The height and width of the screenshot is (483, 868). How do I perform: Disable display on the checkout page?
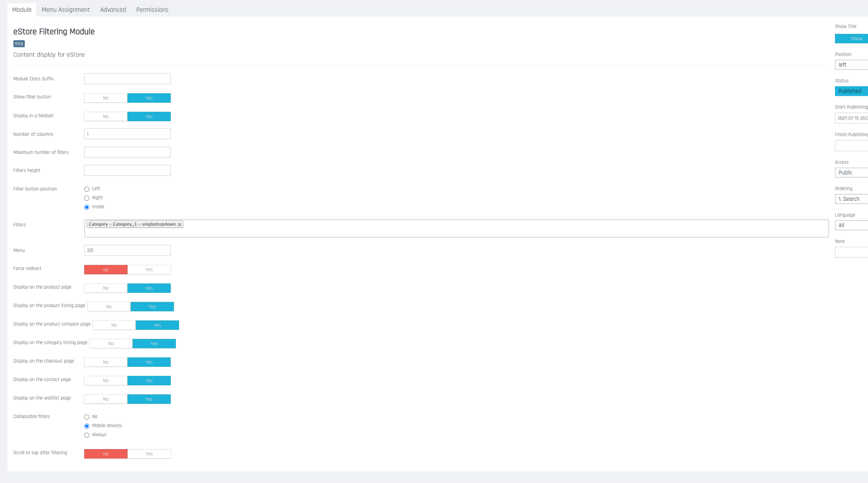click(106, 362)
